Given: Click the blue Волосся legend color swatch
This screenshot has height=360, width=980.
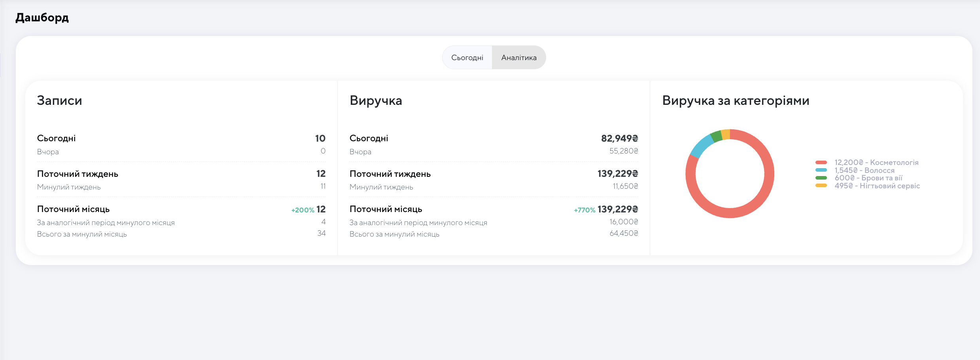Looking at the screenshot, I should (x=821, y=170).
